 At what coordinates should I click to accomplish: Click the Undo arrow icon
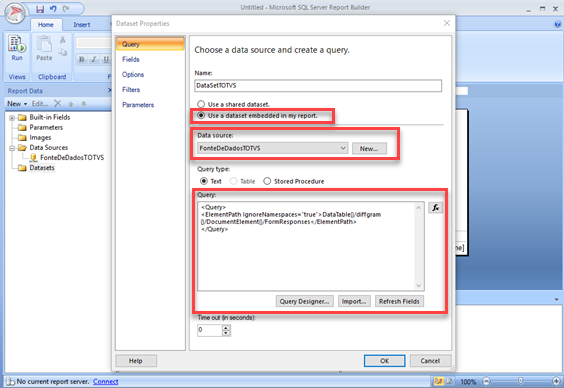(x=53, y=8)
